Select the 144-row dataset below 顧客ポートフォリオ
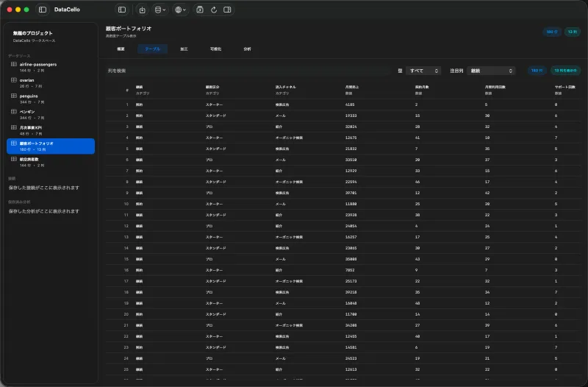Image resolution: width=588 pixels, height=387 pixels. (x=51, y=162)
